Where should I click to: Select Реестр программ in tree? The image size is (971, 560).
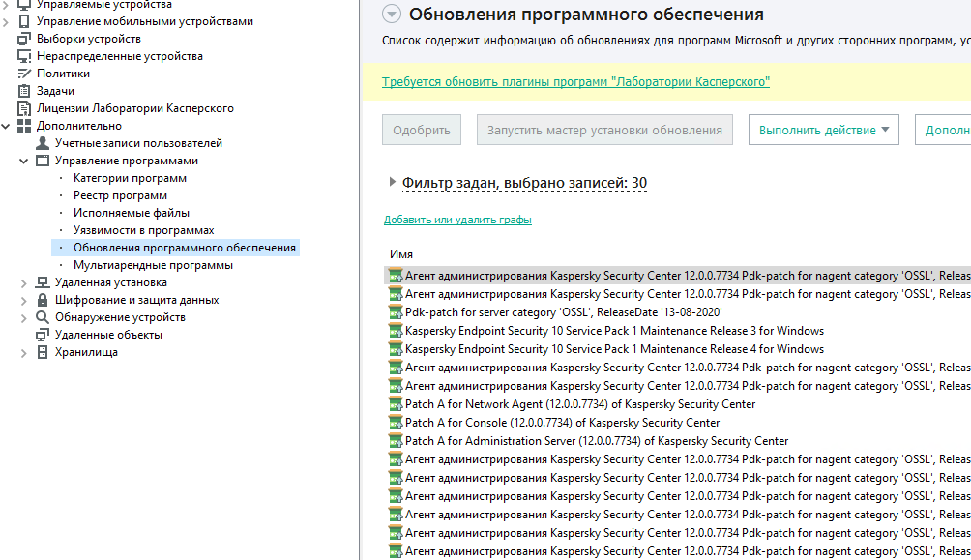[120, 195]
